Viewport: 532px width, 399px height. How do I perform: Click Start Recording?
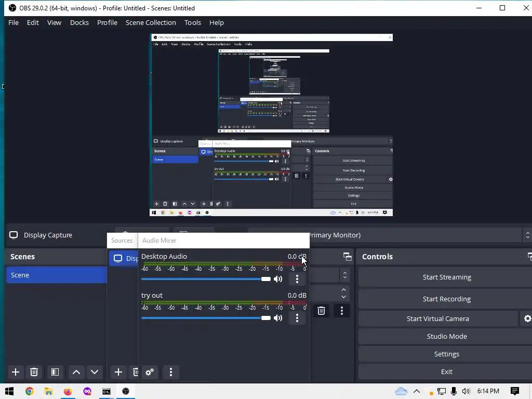(446, 299)
